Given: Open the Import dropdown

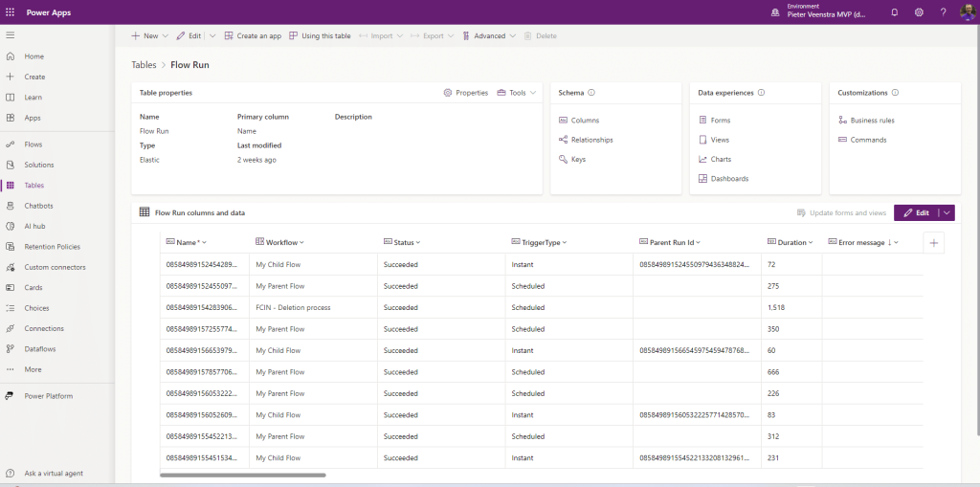Looking at the screenshot, I should click(381, 35).
